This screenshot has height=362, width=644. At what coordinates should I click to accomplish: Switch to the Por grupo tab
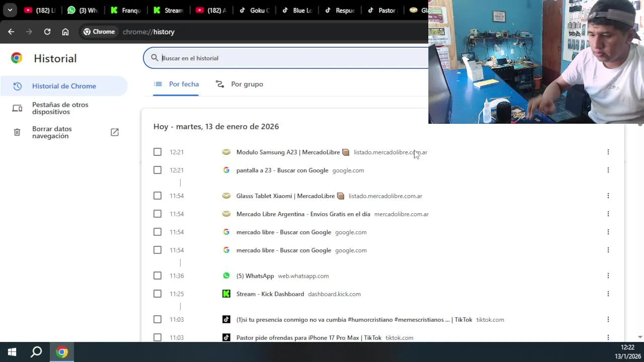click(239, 84)
